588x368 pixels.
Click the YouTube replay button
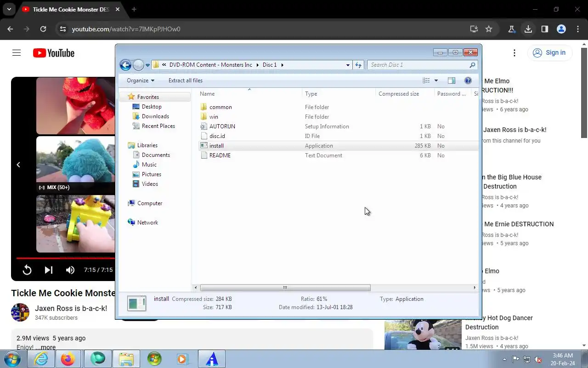pyautogui.click(x=27, y=270)
